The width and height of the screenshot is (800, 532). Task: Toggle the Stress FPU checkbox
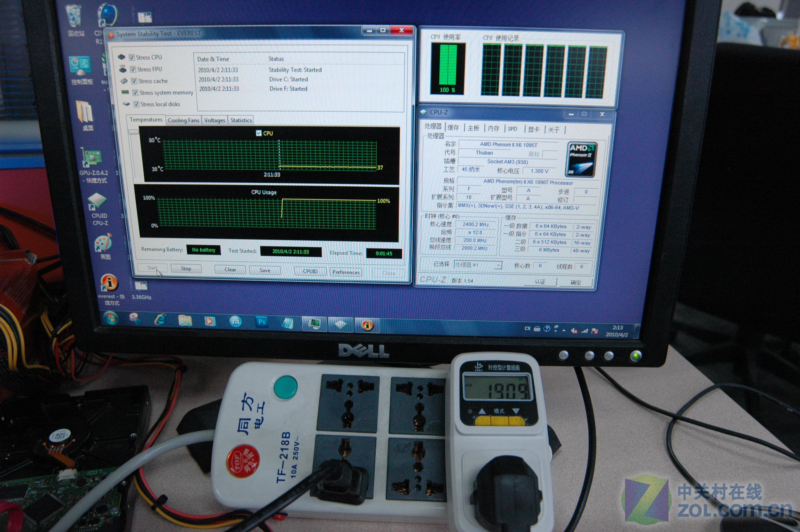[x=133, y=69]
